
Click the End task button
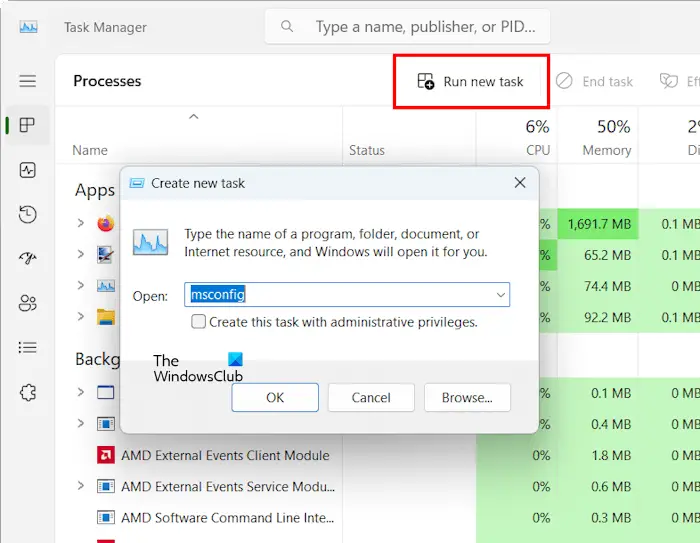[x=594, y=82]
